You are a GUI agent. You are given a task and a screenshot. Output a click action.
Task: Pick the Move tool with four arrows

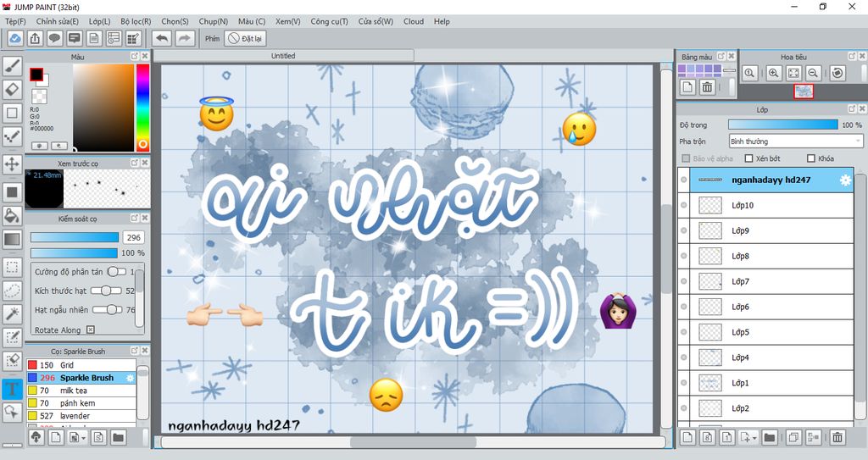click(12, 163)
